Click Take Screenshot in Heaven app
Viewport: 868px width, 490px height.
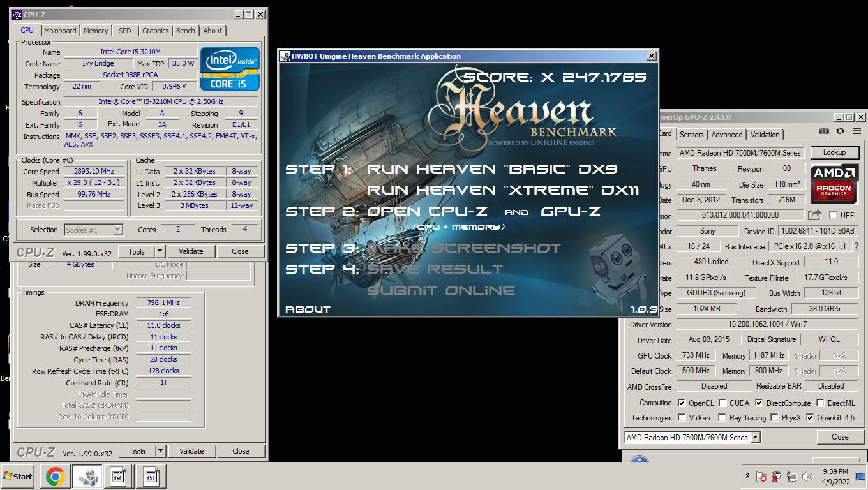[464, 248]
